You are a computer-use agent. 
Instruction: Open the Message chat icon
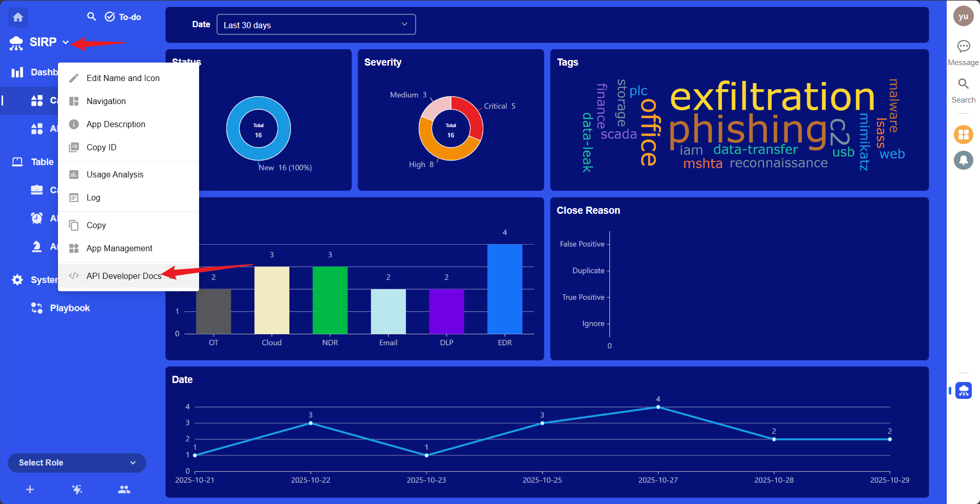(963, 47)
